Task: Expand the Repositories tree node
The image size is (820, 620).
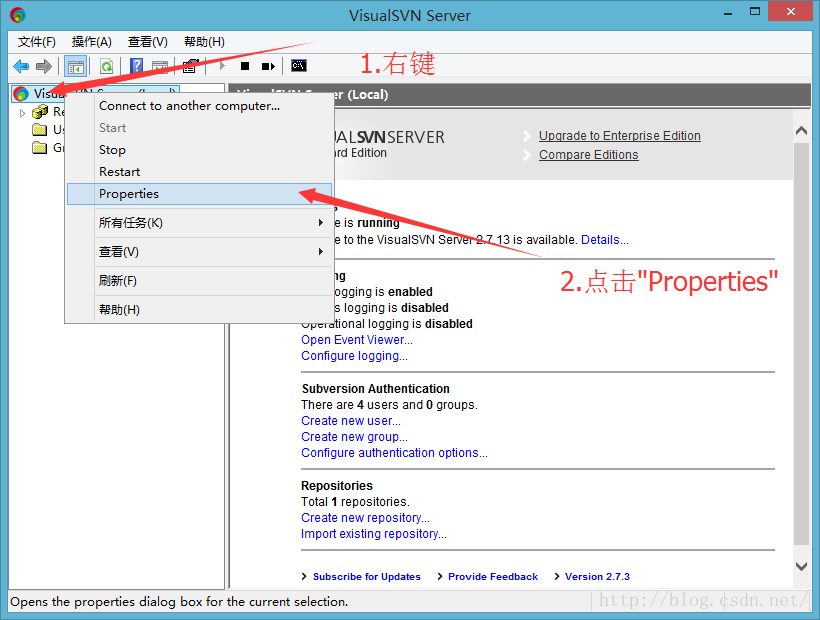Action: click(22, 112)
